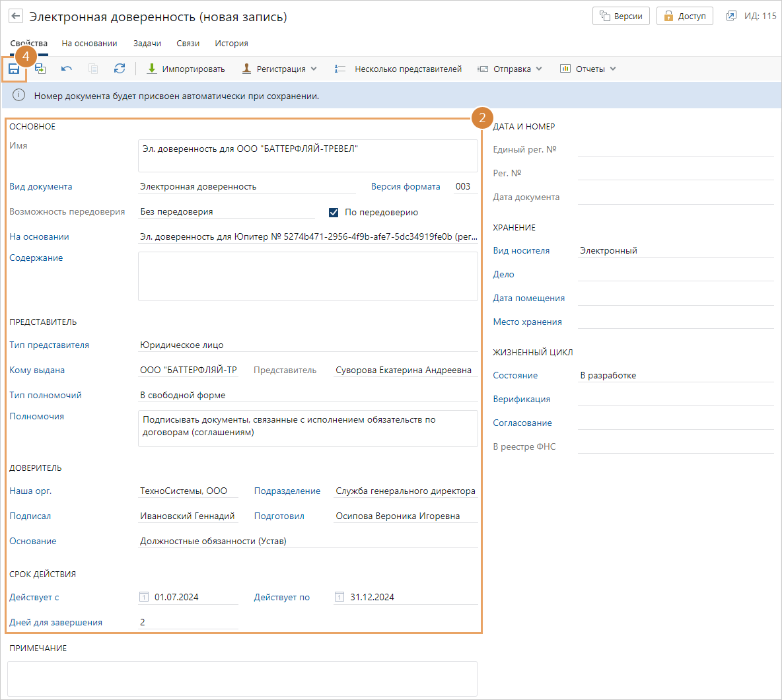Click the Доступ button

coord(684,16)
